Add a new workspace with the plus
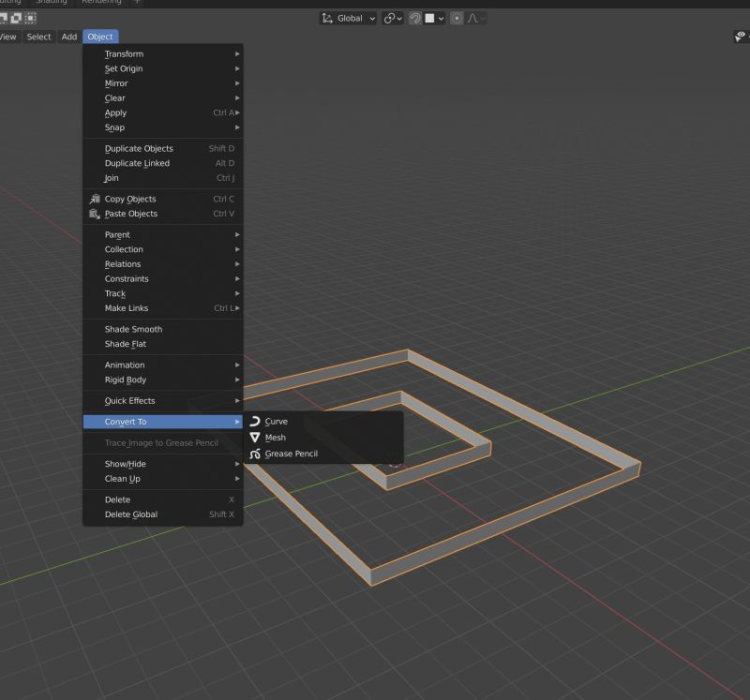Image resolution: width=750 pixels, height=700 pixels. click(x=137, y=2)
